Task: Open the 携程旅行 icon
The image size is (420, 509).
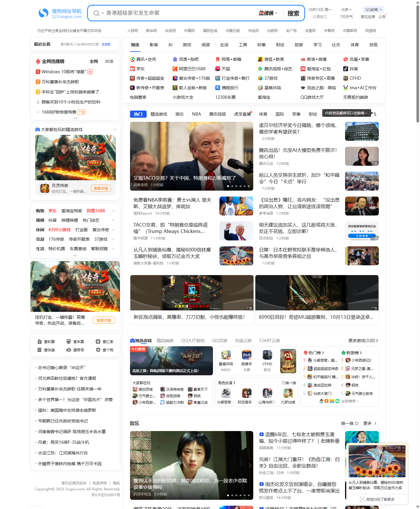Action: click(x=218, y=88)
